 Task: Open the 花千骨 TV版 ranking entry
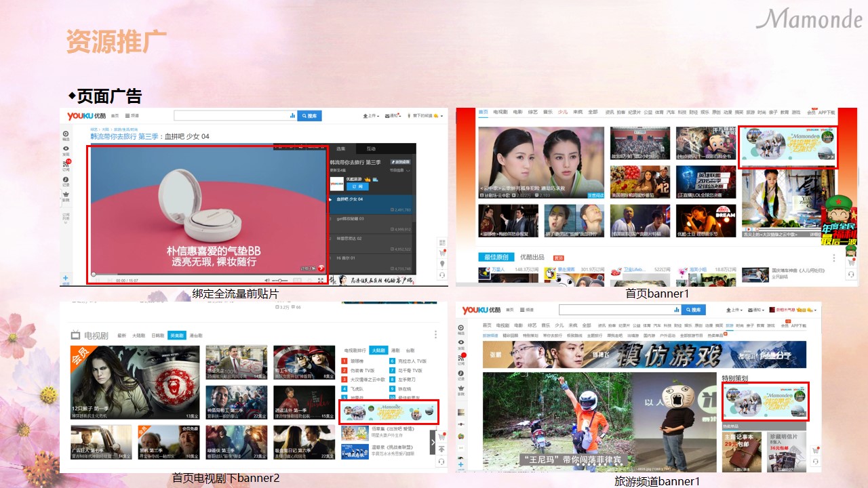pos(410,370)
